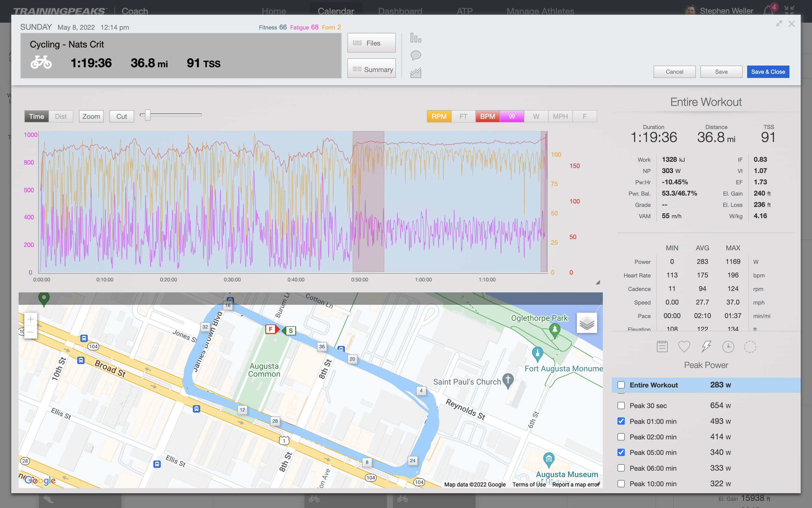Select the peak power lightning icon
The image size is (812, 508).
706,346
